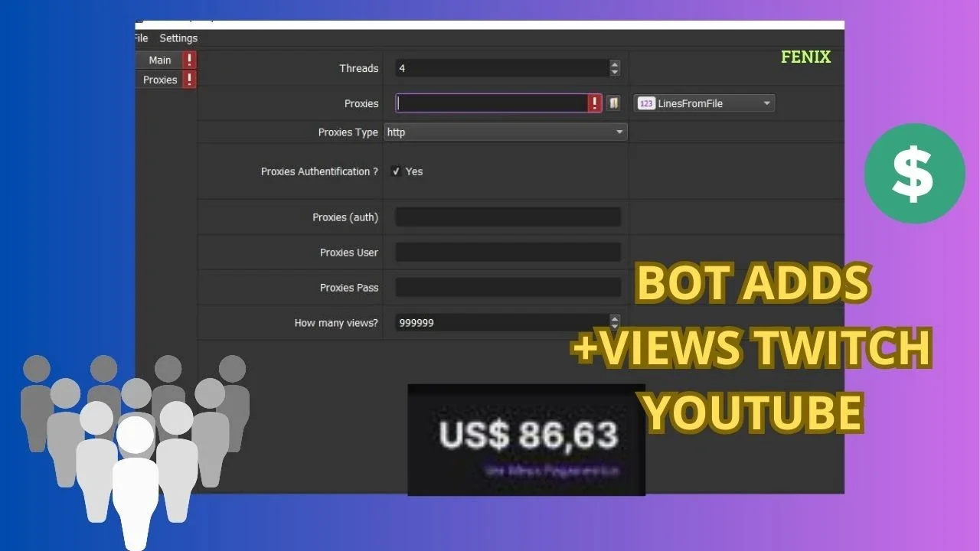Increase the Threads value with up arrow
This screenshot has width=980, height=551.
615,64
